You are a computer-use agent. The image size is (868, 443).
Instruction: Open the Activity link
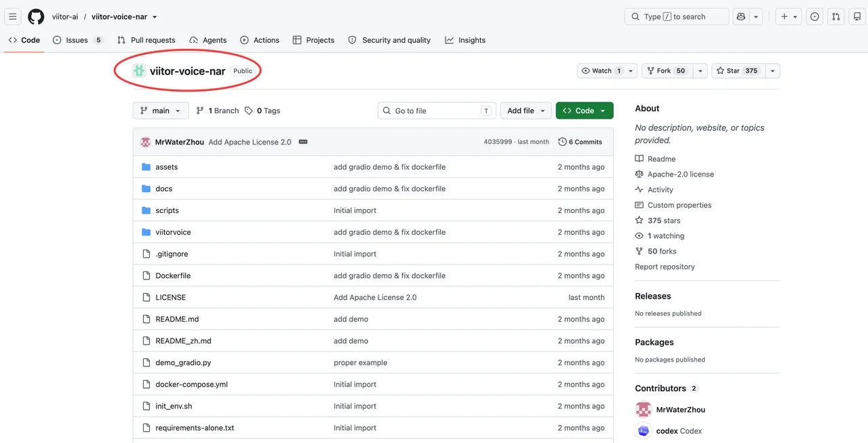[x=654, y=190]
